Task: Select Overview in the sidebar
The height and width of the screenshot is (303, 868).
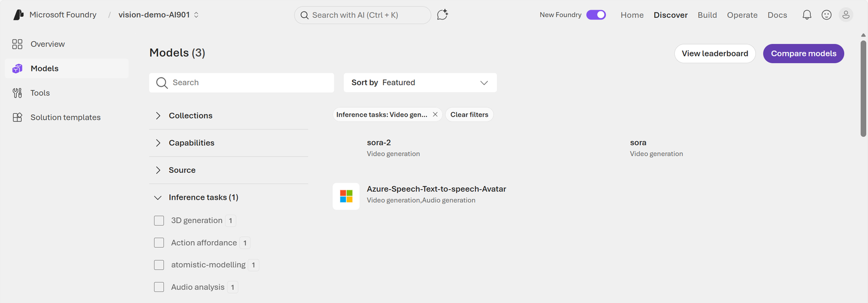Action: (x=67, y=44)
